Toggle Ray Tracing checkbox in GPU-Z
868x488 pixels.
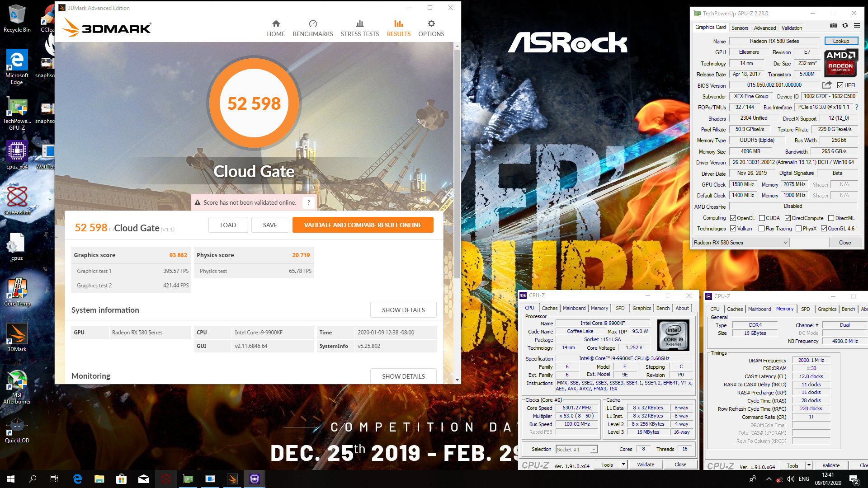761,229
